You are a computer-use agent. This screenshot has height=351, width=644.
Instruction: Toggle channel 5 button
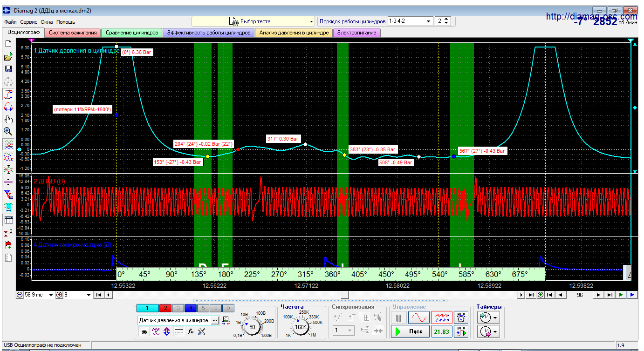pos(203,308)
